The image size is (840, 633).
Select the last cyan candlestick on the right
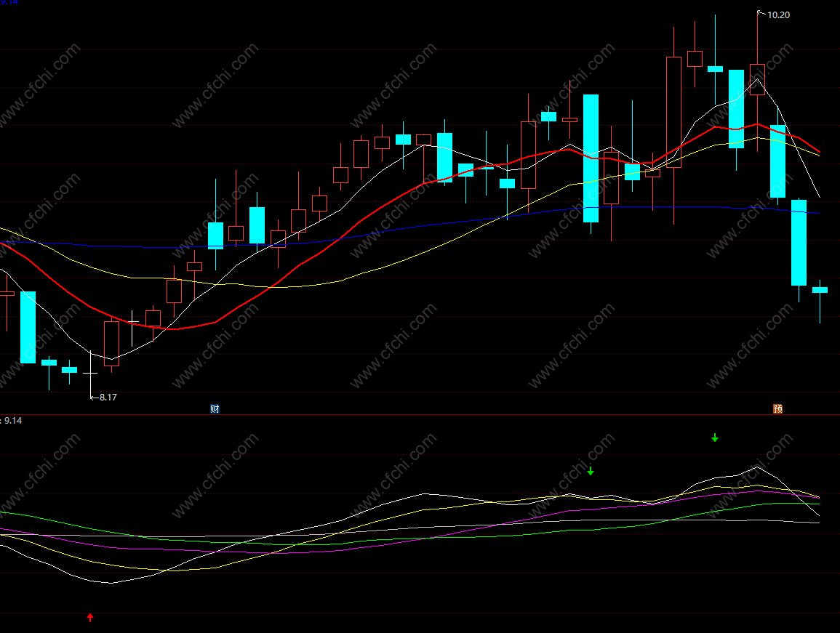tap(820, 300)
